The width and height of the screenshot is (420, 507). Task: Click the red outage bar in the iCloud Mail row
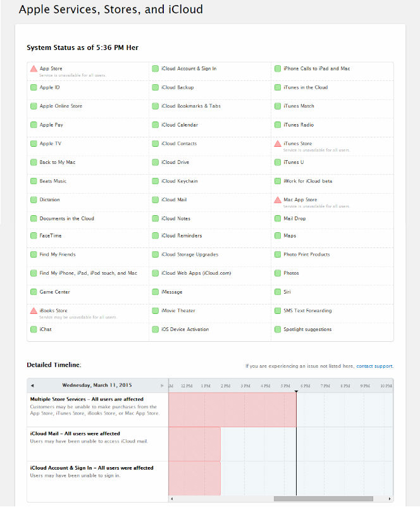pyautogui.click(x=194, y=444)
